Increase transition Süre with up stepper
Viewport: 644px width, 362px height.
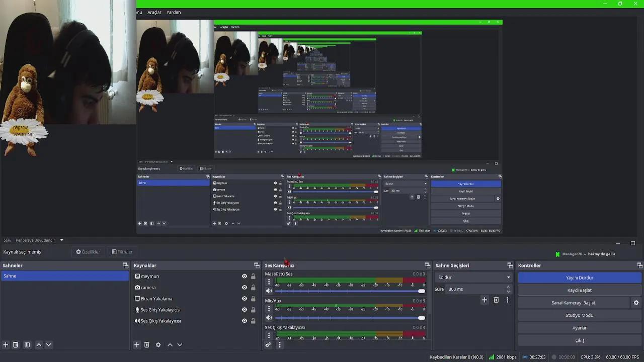pos(508,286)
